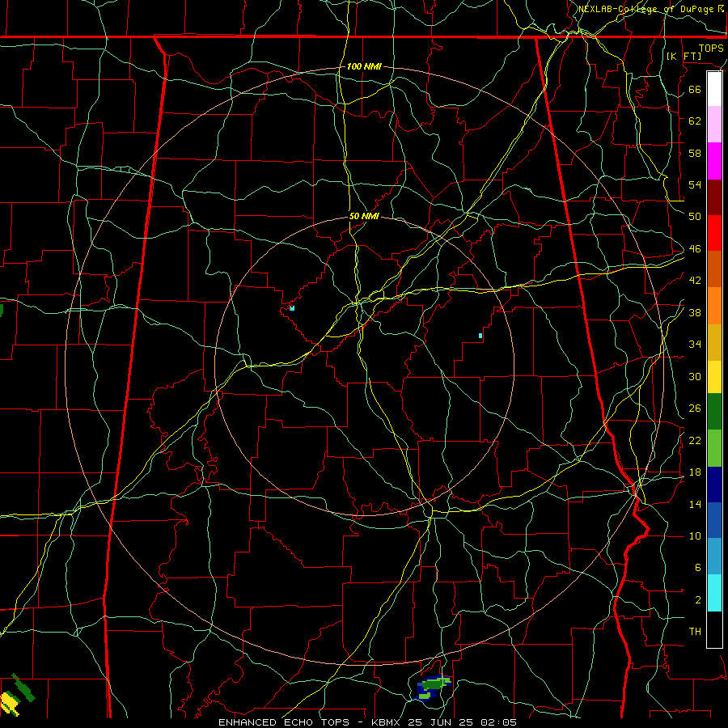Click the legend value 22
Image resolution: width=728 pixels, height=728 pixels.
[x=695, y=441]
